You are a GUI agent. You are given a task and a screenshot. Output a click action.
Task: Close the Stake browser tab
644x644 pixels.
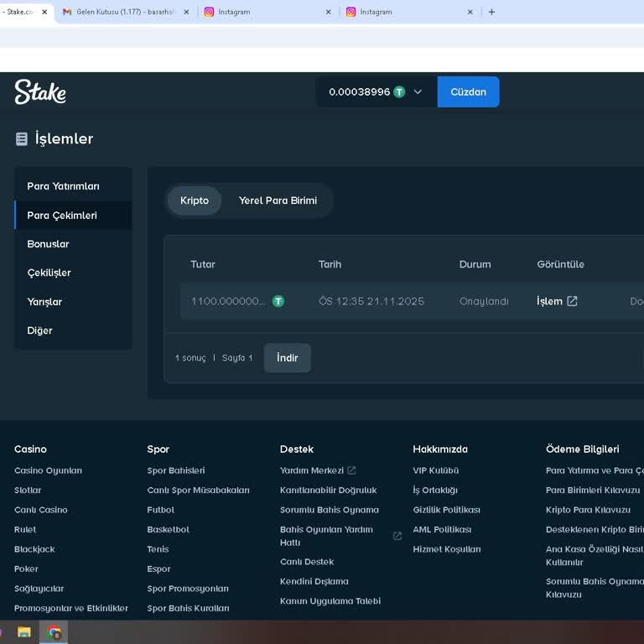44,12
